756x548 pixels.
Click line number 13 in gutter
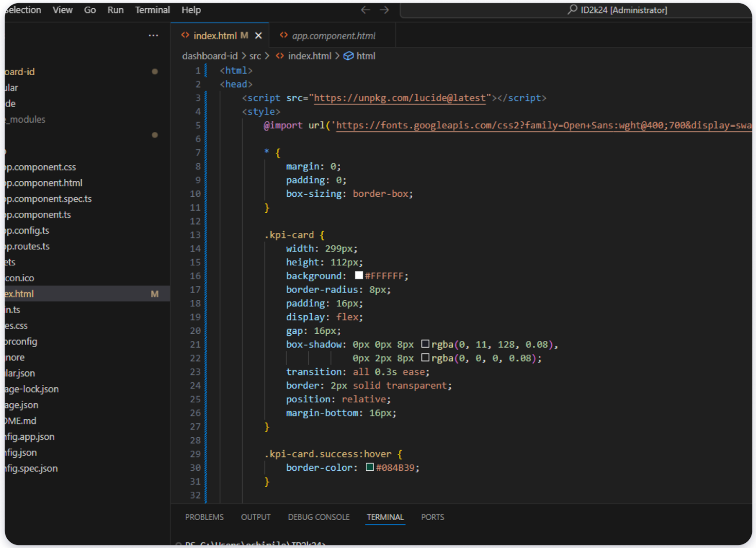point(195,235)
